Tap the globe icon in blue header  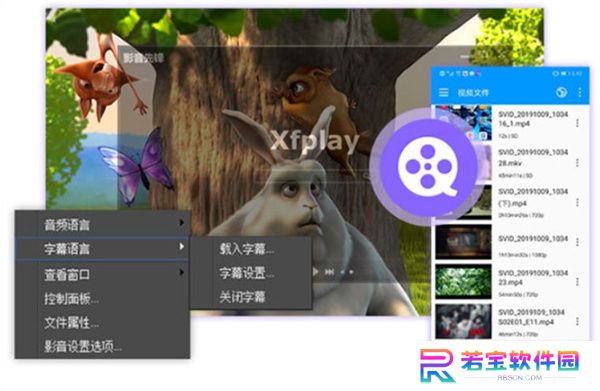pyautogui.click(x=561, y=92)
